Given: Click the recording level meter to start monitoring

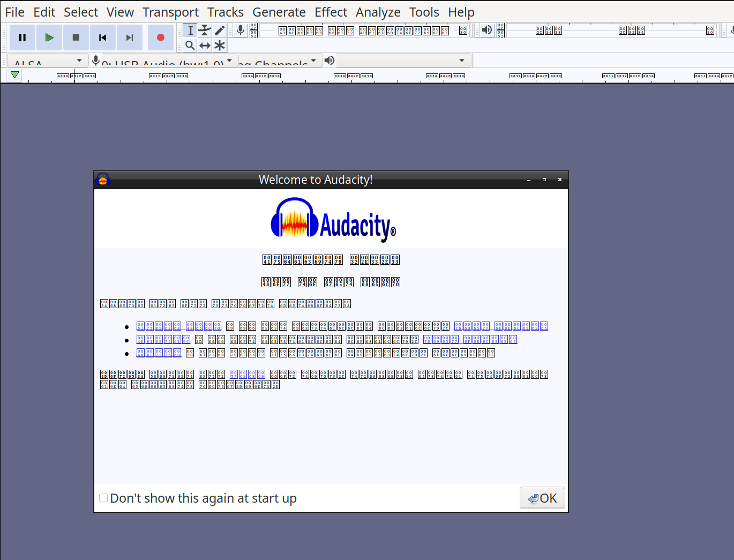Looking at the screenshot, I should pos(363,31).
